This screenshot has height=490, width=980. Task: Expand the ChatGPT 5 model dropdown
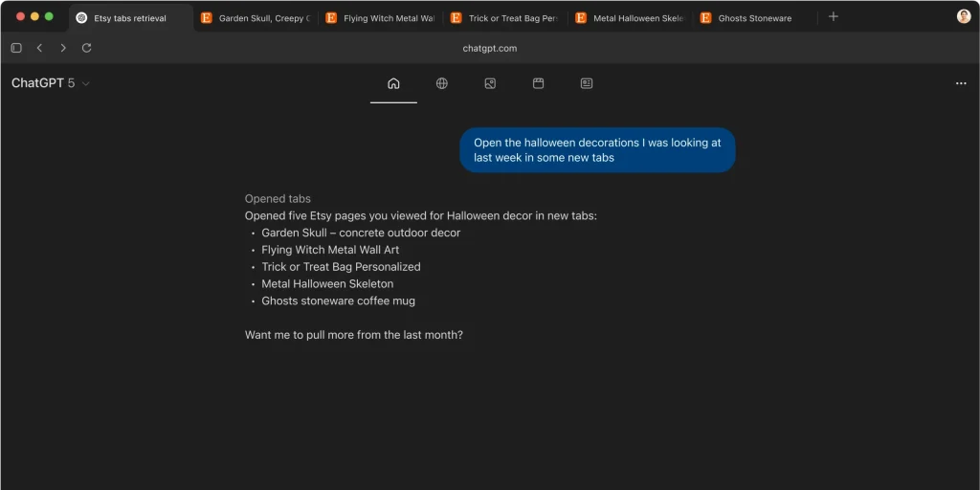click(51, 83)
